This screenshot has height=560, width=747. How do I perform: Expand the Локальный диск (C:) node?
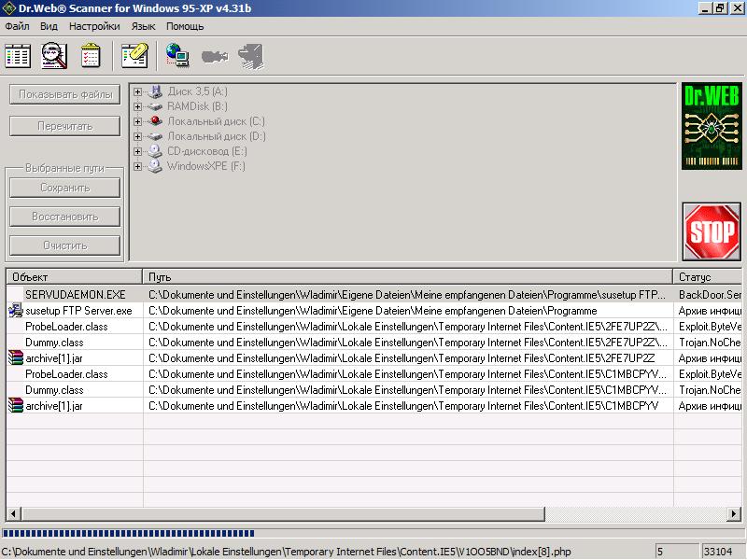[137, 121]
